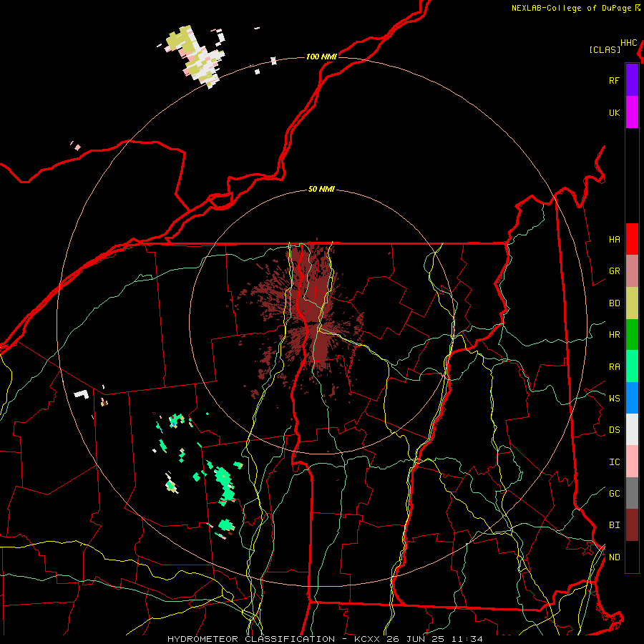Click the ND black legend swatch
The image size is (644, 644).
tap(632, 557)
